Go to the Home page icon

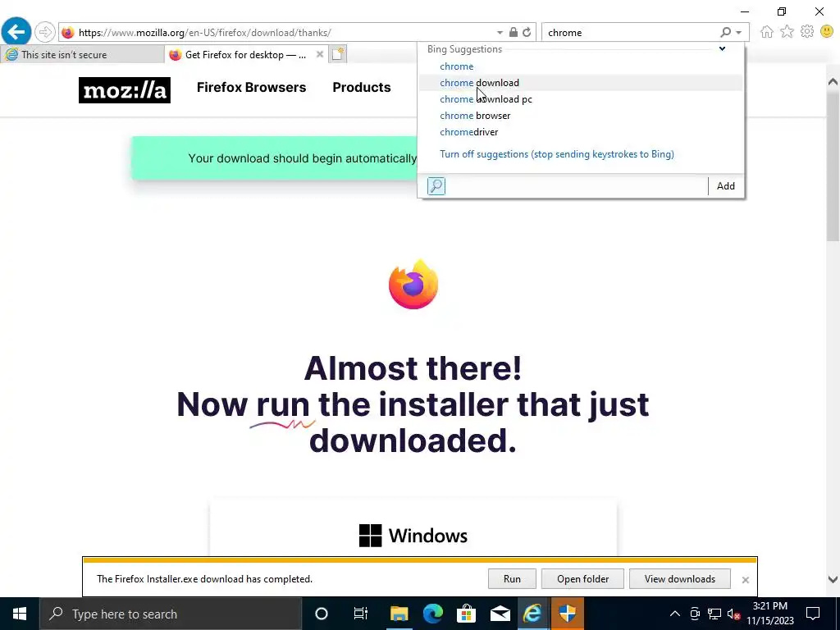(x=767, y=32)
